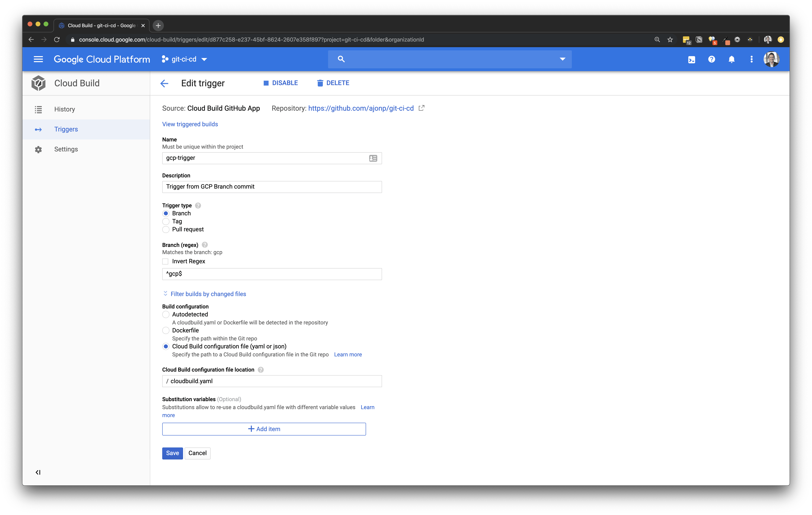The image size is (812, 515).
Task: Show configuration file location help tooltip
Action: click(261, 370)
